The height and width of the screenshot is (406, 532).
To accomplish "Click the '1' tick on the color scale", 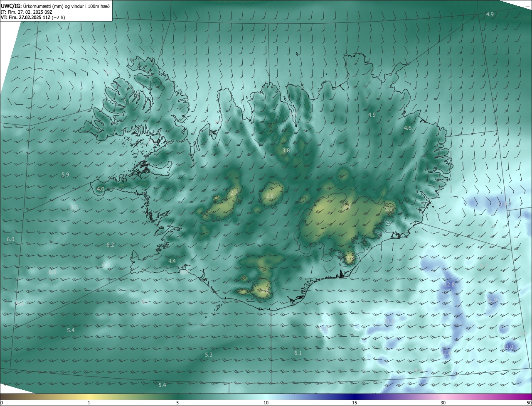I will [89, 403].
